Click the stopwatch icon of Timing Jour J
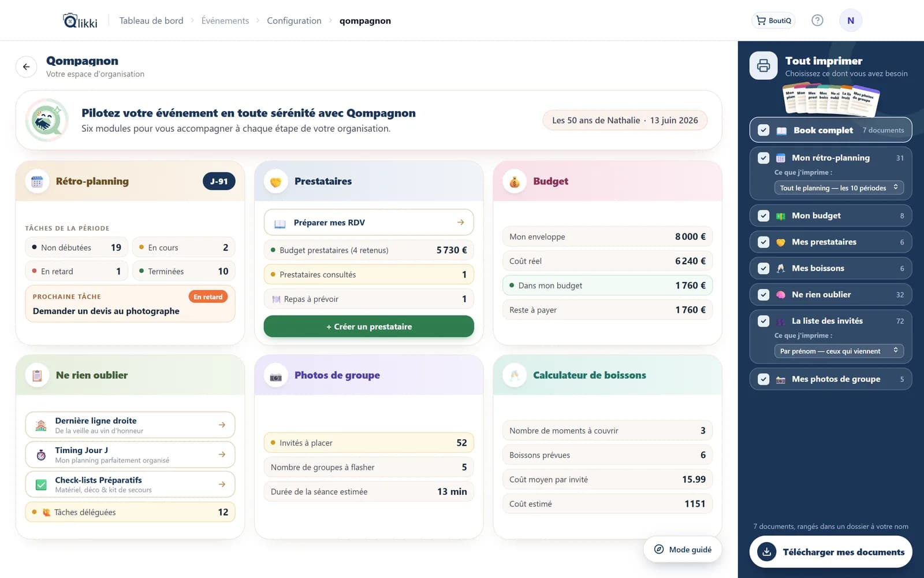Screen dimensions: 924x578 coord(41,455)
